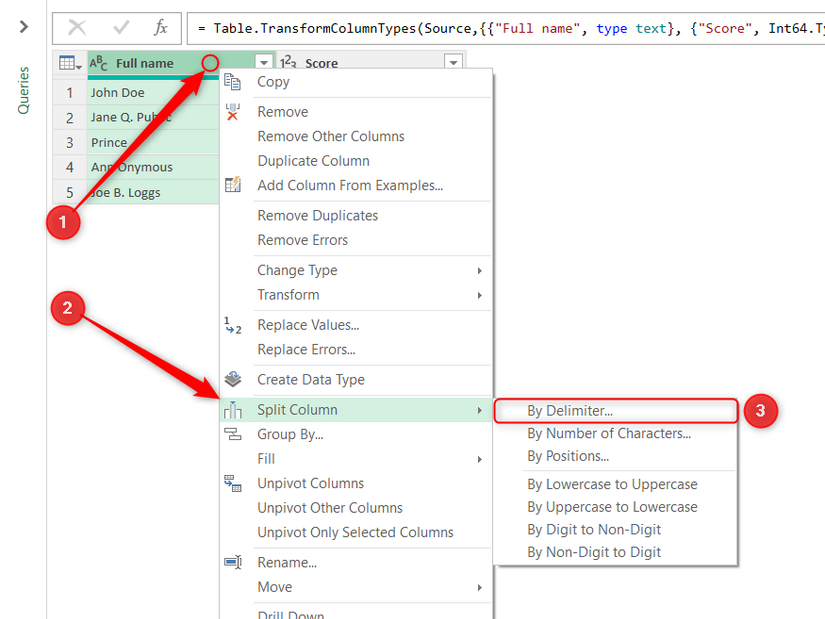Click the red X Remove icon
Viewport: 825px width, 619px height.
click(x=233, y=112)
